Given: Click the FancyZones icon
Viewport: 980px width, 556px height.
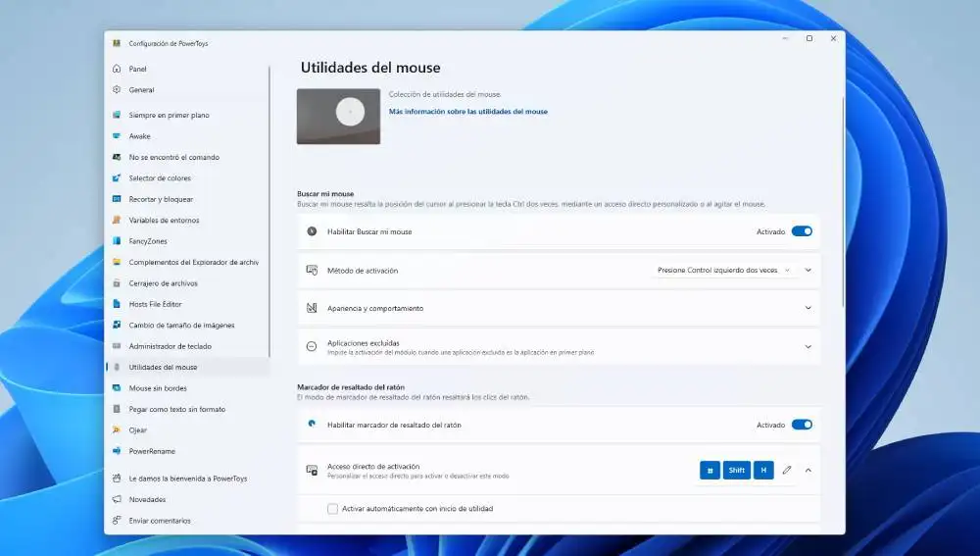Looking at the screenshot, I should point(117,241).
